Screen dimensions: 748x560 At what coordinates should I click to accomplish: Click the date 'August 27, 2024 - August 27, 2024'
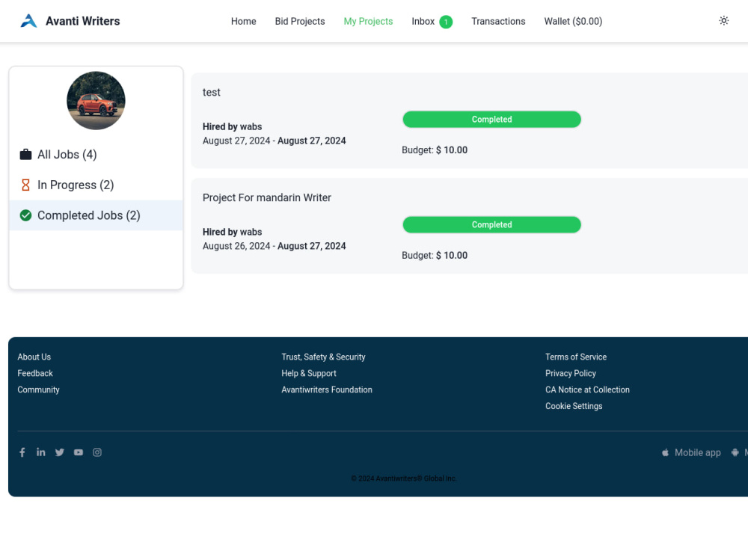(x=274, y=141)
